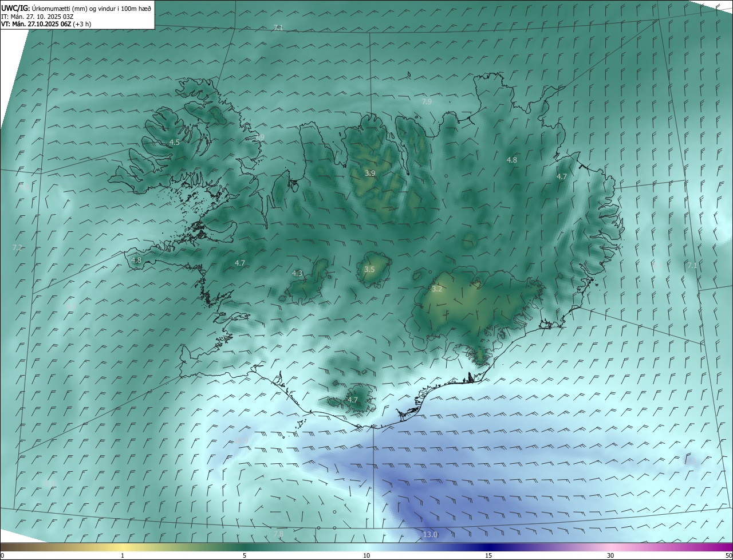Click the 4.8 value in northeast Iceland
733x560 pixels.
tap(512, 160)
